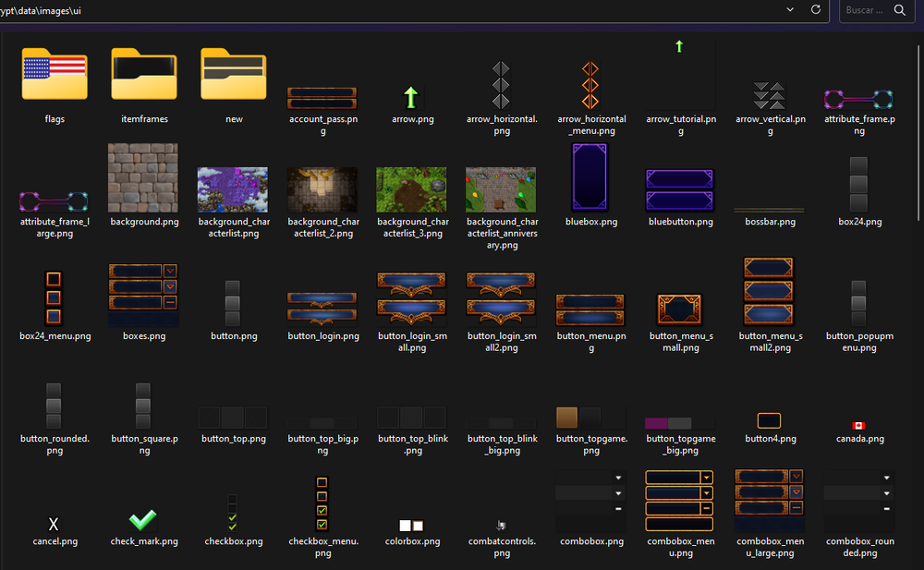Click the refresh button beside the address bar
The height and width of the screenshot is (570, 924).
coord(815,9)
